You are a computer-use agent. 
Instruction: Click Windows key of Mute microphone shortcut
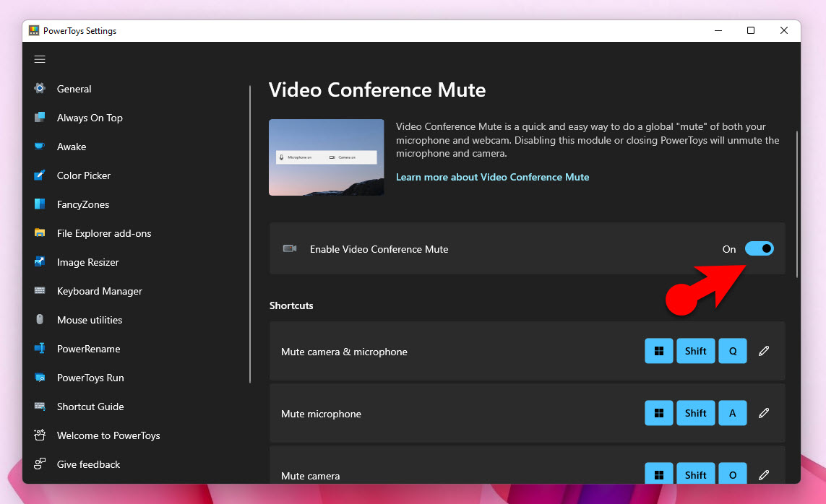point(658,413)
